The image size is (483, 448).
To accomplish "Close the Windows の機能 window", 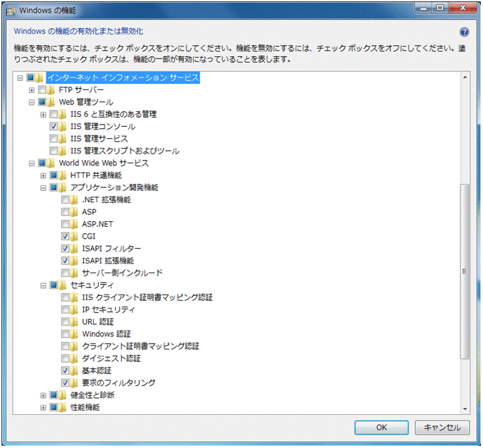I will (x=463, y=8).
